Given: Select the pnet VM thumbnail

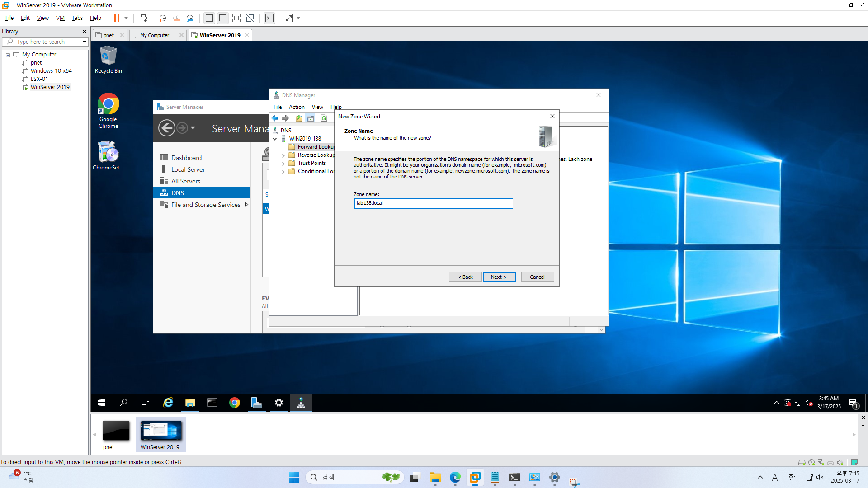Looking at the screenshot, I should coord(116,431).
